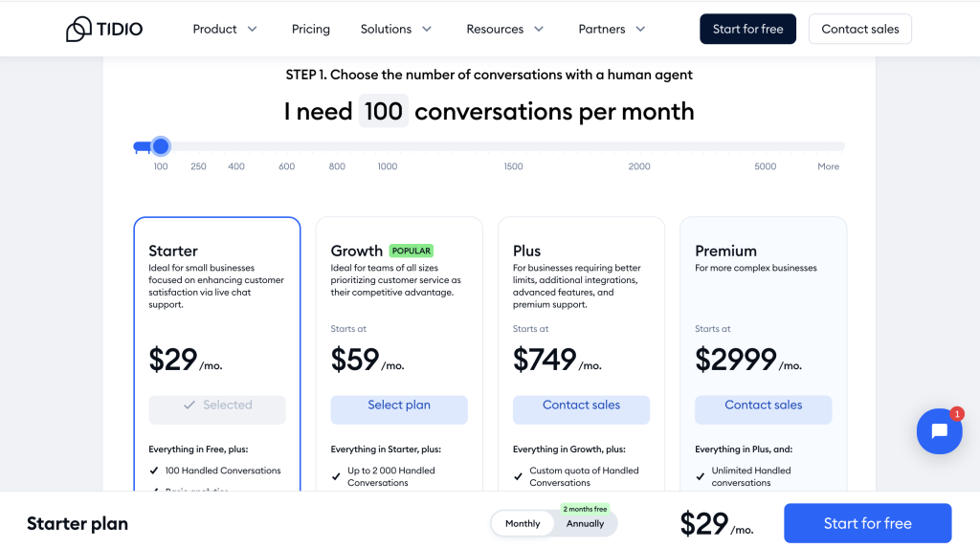Click the Tidio logo icon
The width and height of the screenshot is (980, 548).
(78, 29)
